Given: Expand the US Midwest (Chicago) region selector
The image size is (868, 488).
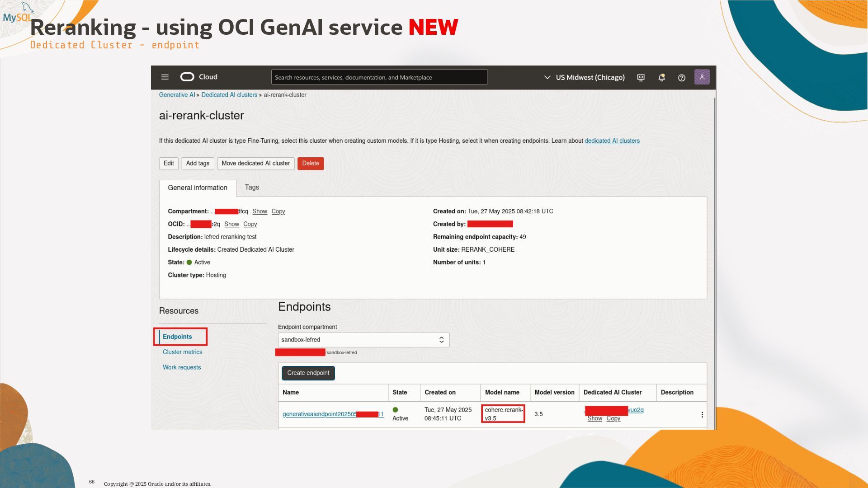Looking at the screenshot, I should pyautogui.click(x=584, y=77).
